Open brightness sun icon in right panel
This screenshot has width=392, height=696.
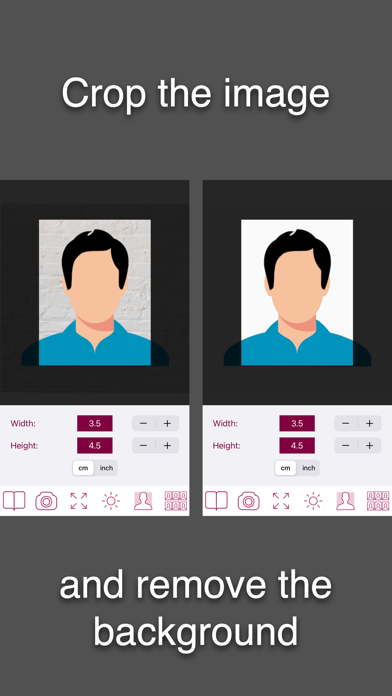[313, 501]
